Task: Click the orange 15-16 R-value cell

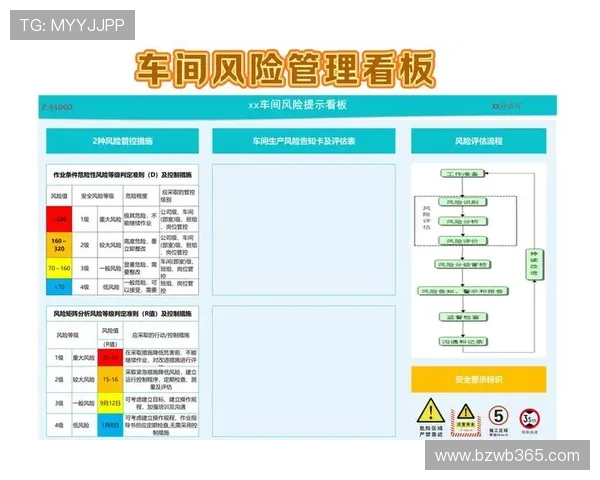Action: pos(110,379)
